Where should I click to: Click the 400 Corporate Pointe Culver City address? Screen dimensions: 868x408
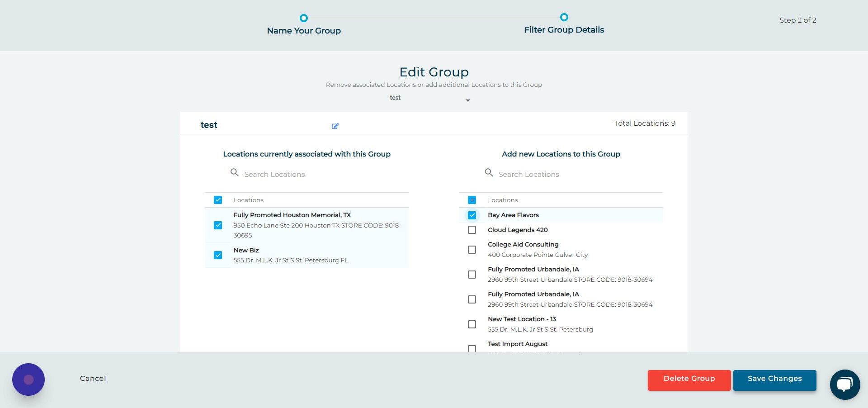click(538, 255)
